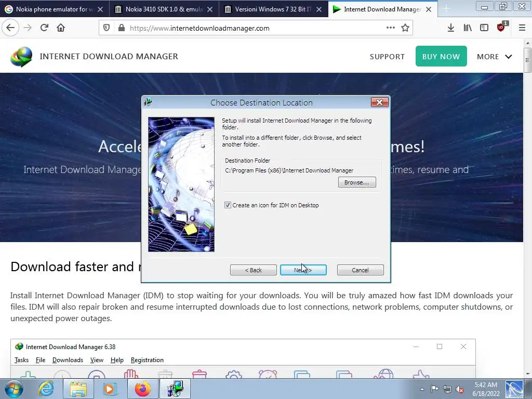
Task: Open the SUPPORT page link
Action: point(387,57)
